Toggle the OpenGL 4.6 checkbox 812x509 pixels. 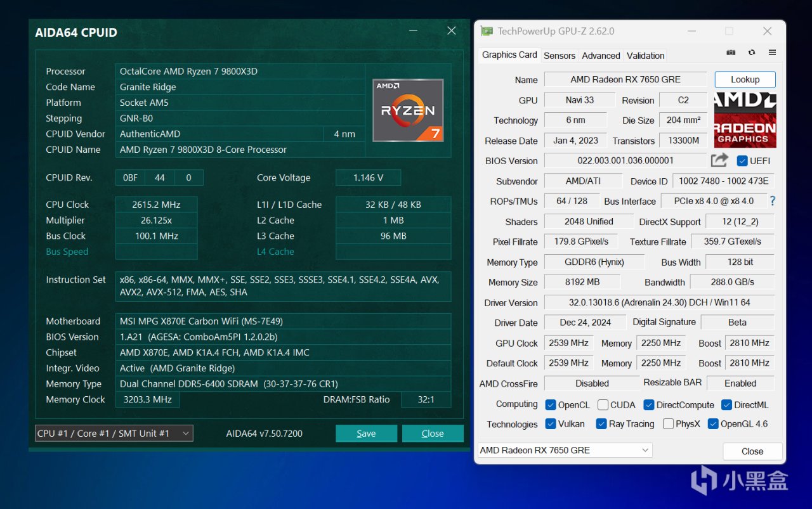click(x=713, y=423)
